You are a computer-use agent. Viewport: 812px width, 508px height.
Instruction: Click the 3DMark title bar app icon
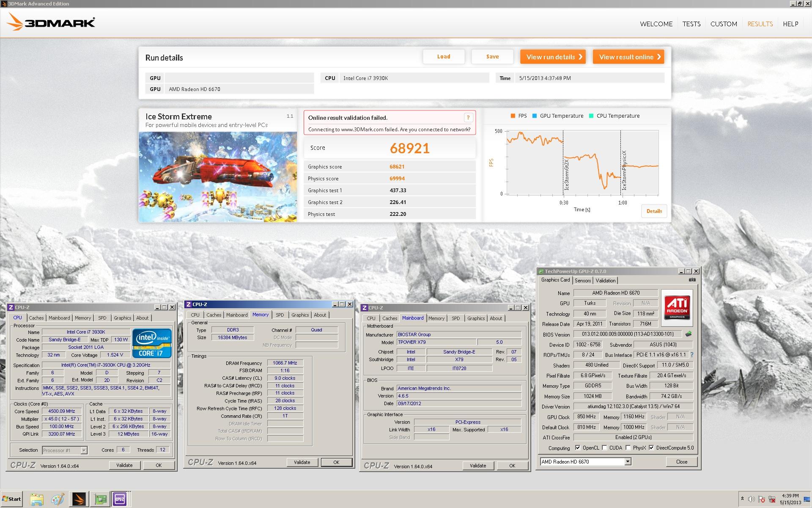tap(4, 4)
